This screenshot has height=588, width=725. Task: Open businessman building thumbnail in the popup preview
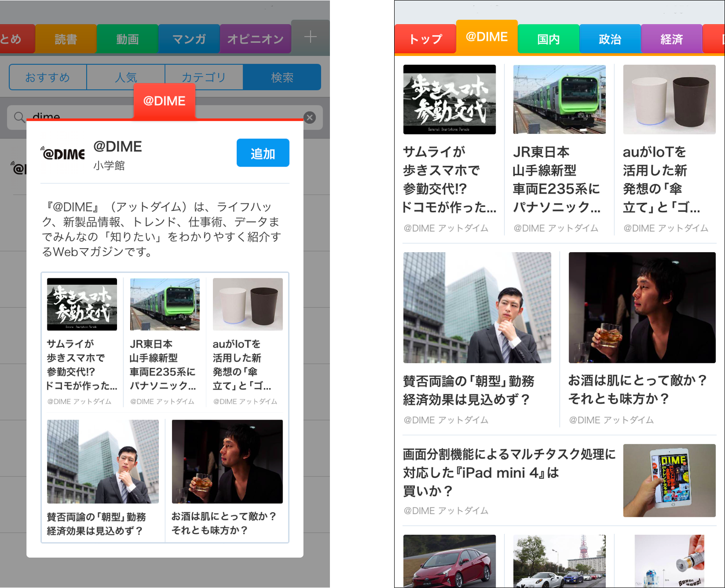click(103, 461)
